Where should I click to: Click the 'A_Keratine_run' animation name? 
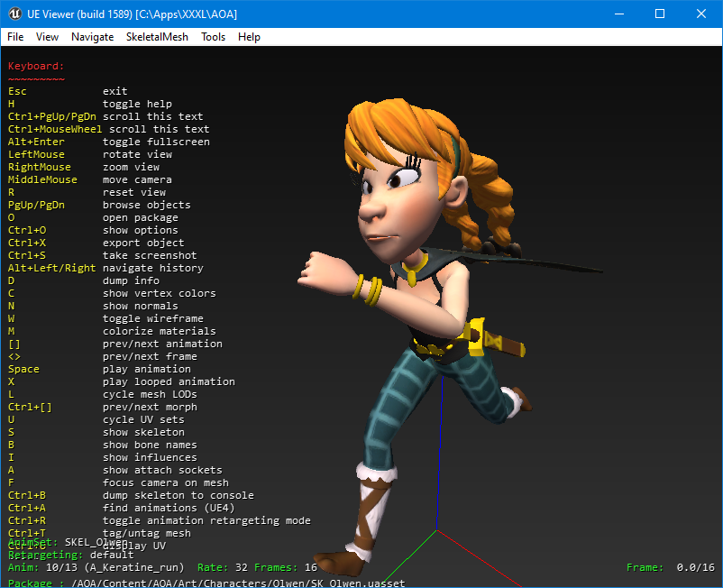(x=133, y=567)
